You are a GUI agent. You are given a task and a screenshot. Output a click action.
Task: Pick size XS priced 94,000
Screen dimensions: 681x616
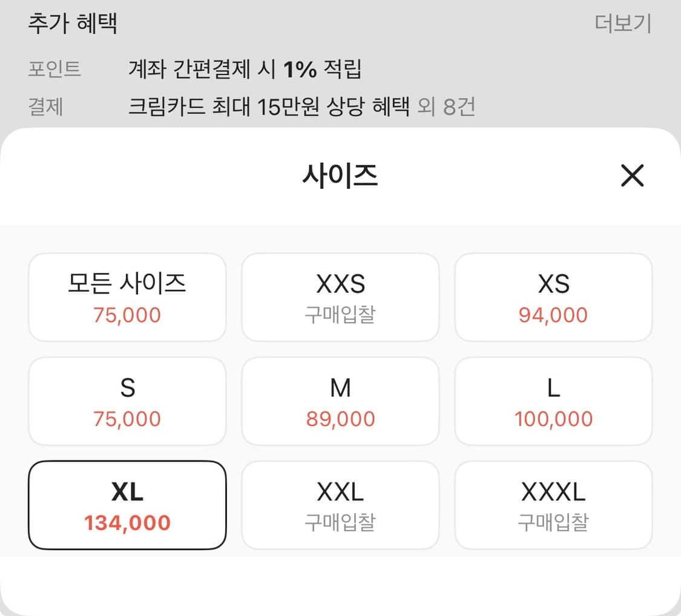553,297
